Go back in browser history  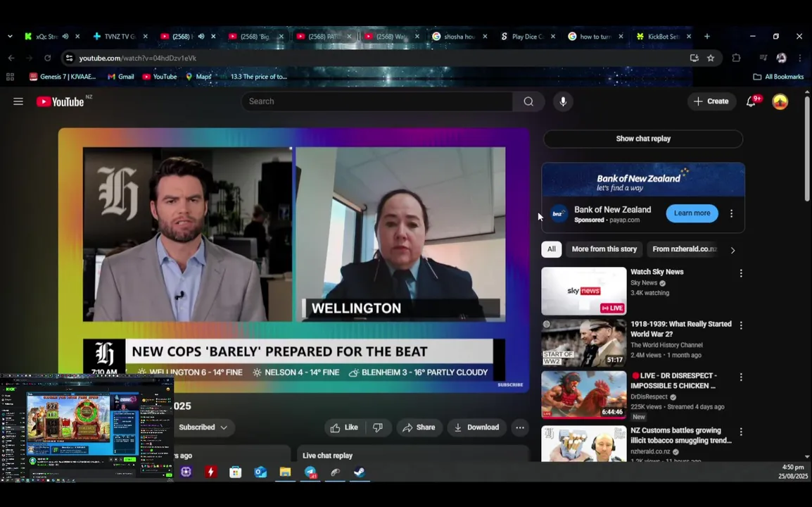click(x=11, y=58)
